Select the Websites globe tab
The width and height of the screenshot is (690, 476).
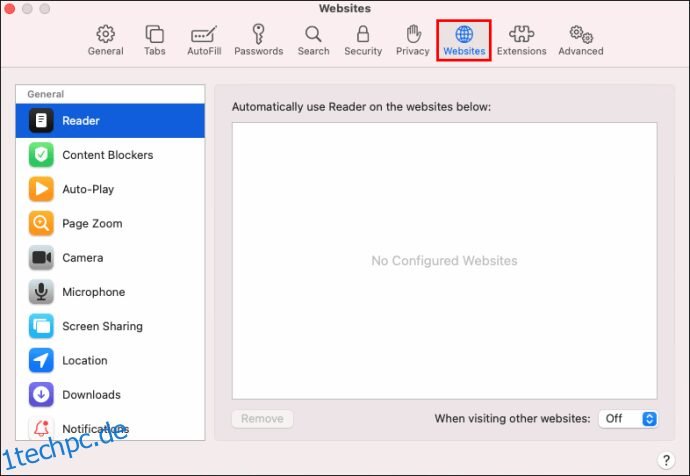[x=464, y=40]
